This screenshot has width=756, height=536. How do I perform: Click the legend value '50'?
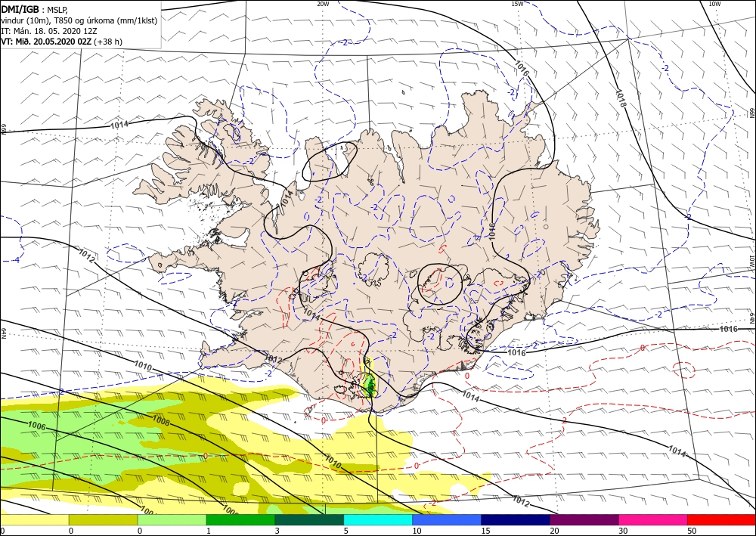click(x=692, y=531)
